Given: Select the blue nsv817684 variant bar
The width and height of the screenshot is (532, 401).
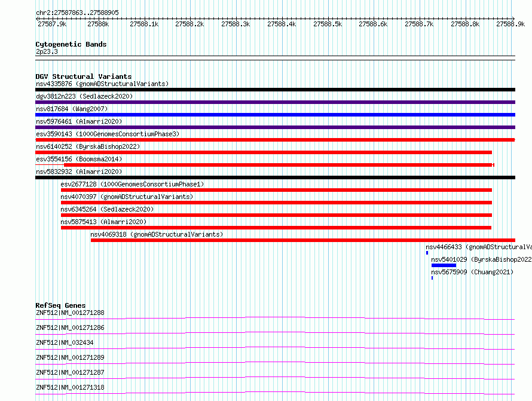Looking at the screenshot, I should (275, 115).
